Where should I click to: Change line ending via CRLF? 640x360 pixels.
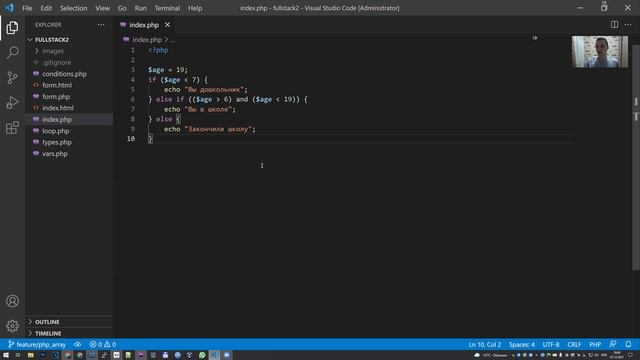[x=574, y=344]
